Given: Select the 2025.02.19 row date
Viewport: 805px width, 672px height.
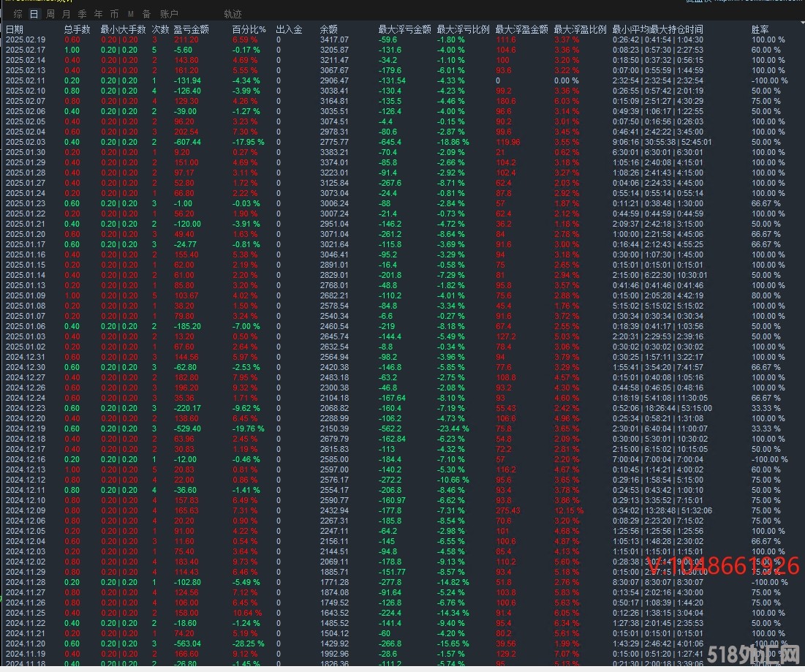Looking at the screenshot, I should coord(25,39).
